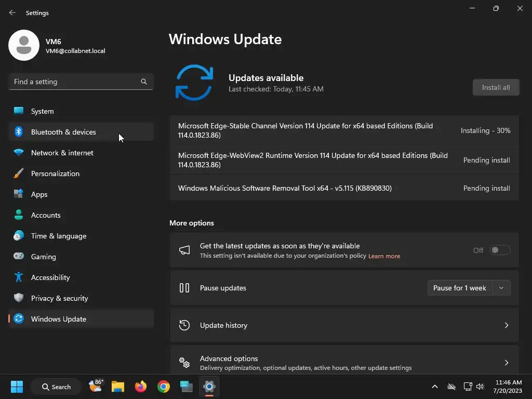Click Advanced options label

click(x=229, y=358)
